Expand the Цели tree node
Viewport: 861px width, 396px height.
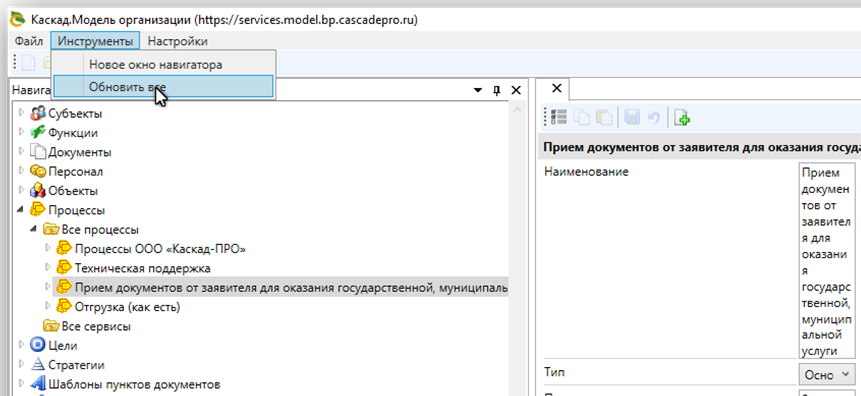click(21, 345)
